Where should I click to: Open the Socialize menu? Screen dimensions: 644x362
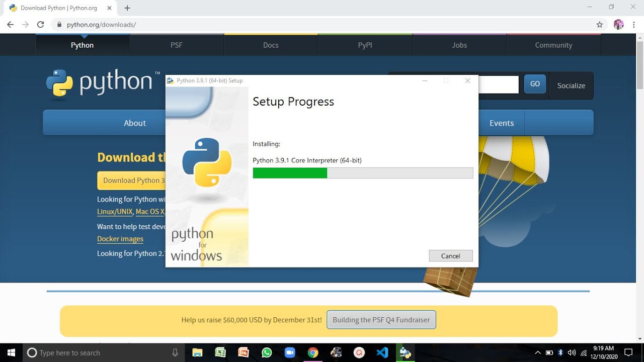click(x=571, y=85)
